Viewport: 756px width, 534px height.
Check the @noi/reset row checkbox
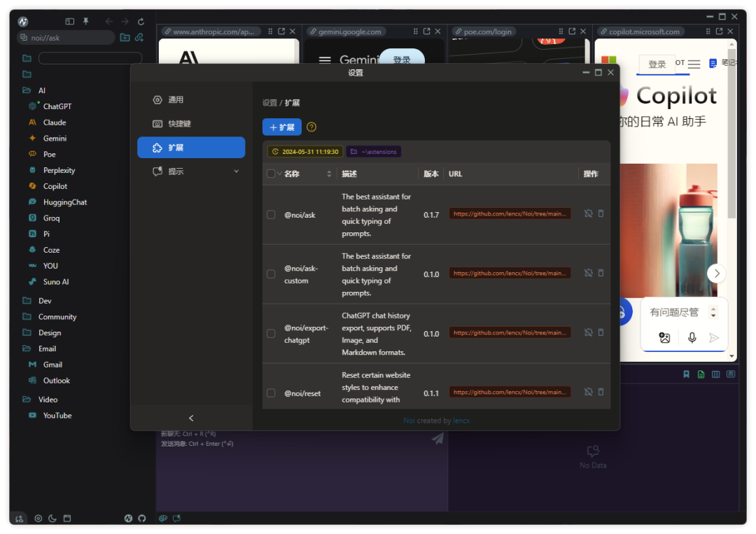pyautogui.click(x=271, y=393)
